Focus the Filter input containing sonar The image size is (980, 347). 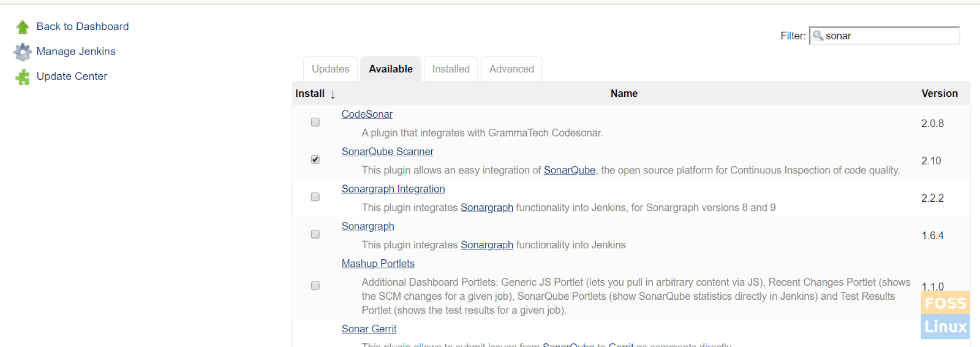coord(884,36)
